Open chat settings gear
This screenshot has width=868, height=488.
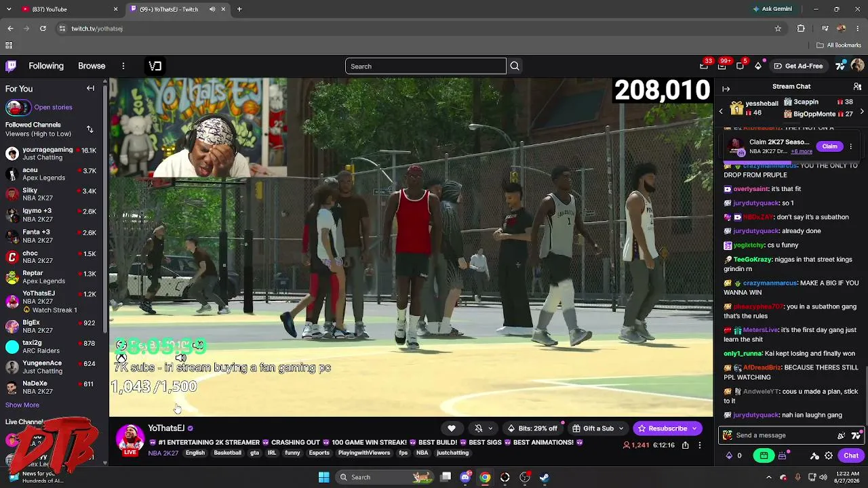coord(829,455)
